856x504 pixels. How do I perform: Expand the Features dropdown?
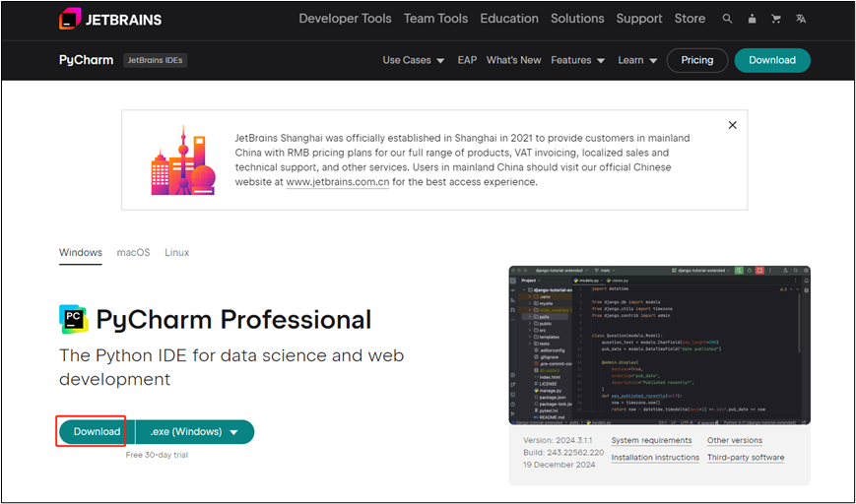click(577, 60)
